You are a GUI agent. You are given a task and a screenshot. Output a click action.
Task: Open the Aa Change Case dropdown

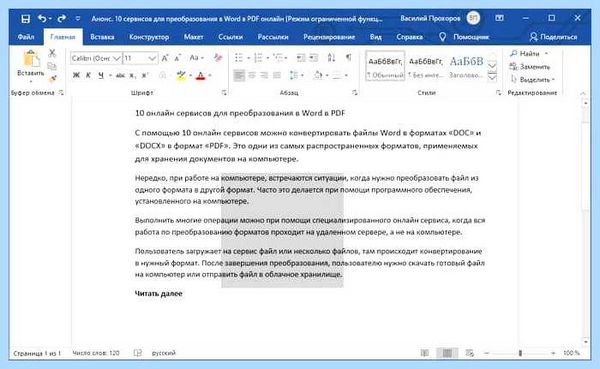pos(197,58)
